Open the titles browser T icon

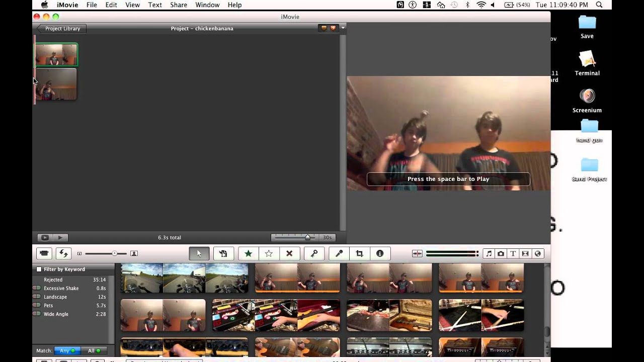[x=513, y=253]
